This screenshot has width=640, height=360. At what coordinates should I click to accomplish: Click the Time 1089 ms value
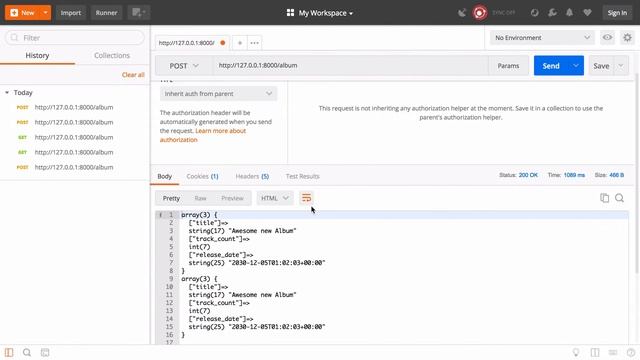574,175
